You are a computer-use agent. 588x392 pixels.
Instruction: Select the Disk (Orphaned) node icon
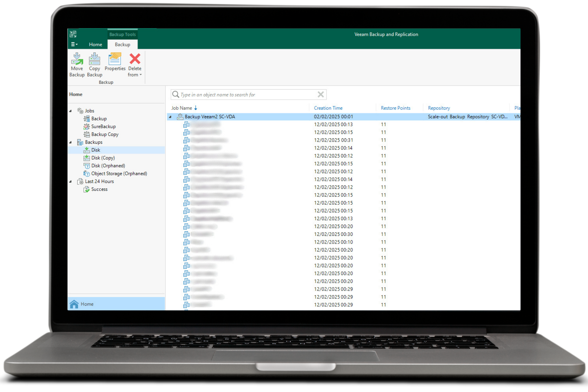pos(87,166)
